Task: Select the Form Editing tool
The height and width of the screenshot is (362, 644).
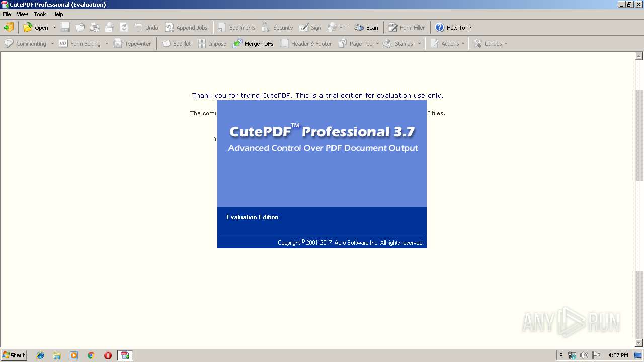Action: point(79,44)
